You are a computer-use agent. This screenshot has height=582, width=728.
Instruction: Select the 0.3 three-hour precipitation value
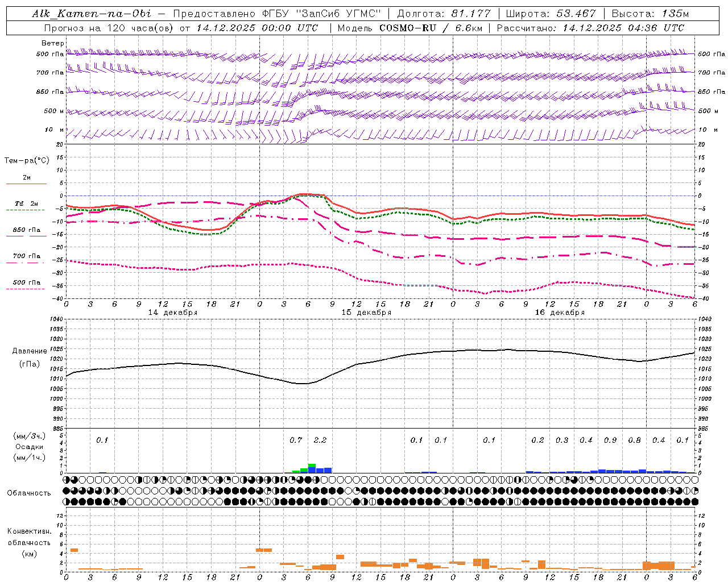coord(562,440)
